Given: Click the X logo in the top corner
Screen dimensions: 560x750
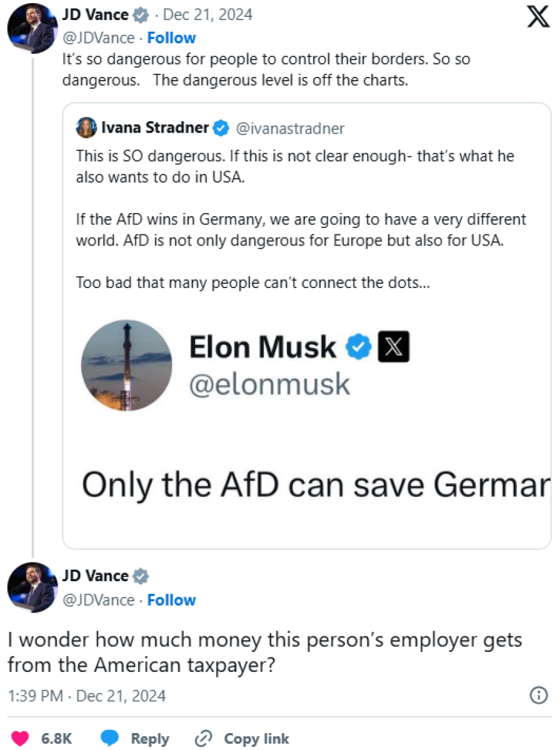Looking at the screenshot, I should 538,17.
